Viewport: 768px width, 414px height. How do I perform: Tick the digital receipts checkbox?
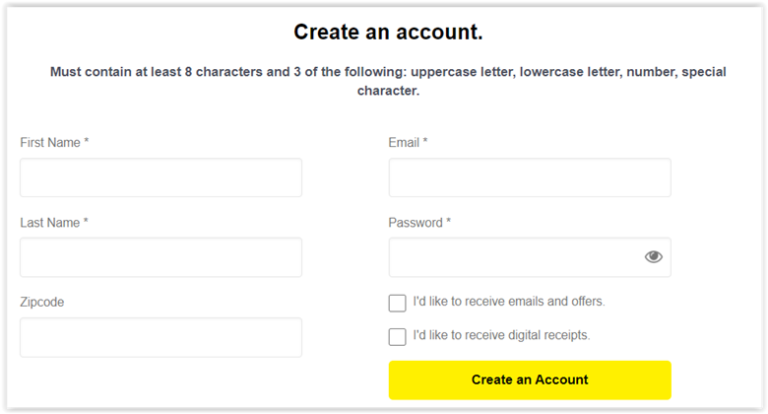[397, 336]
